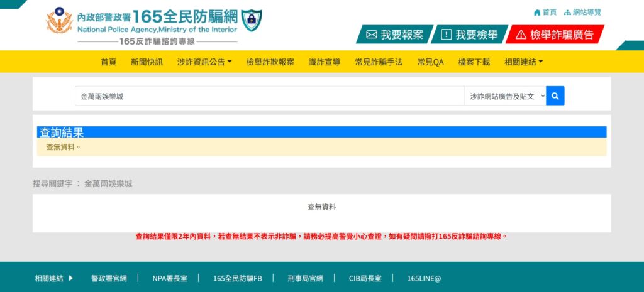This screenshot has height=292, width=644.
Task: Open 常見詐騙手法 menu item
Action: tap(379, 62)
